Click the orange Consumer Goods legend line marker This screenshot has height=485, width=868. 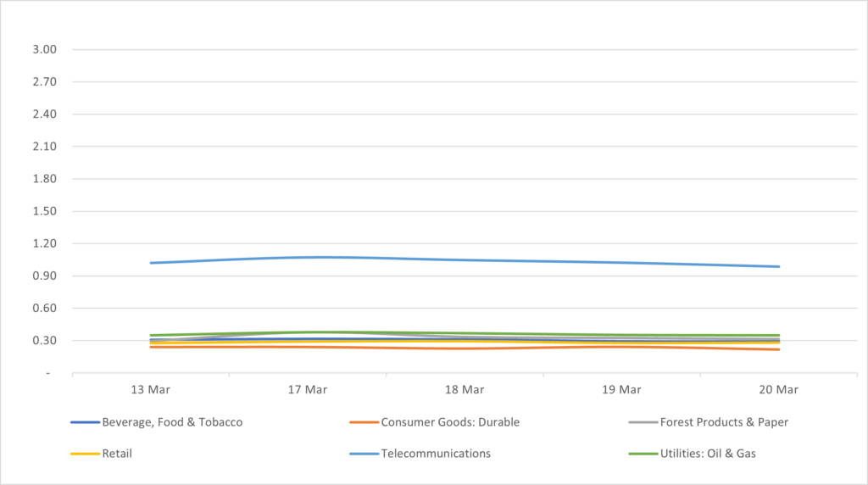tap(364, 422)
